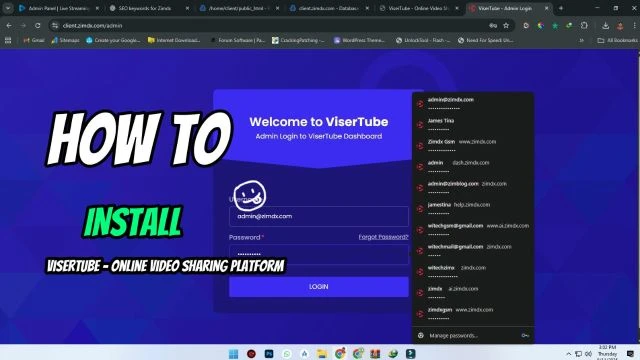Reload the page with the refresh icon
This screenshot has height=360, width=640.
(x=38, y=25)
